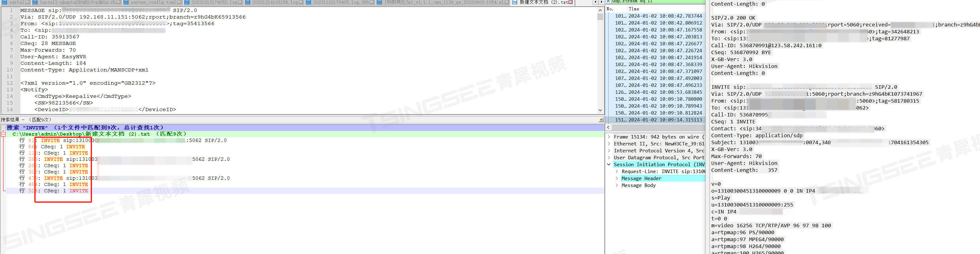Click Content-Type: application/sdp line
Image resolution: width=980 pixels, height=254 pixels.
[x=757, y=135]
